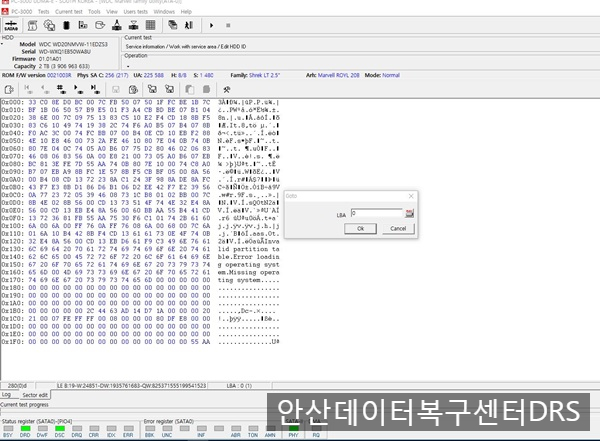
Task: Stop the test with the stop button
Action: coord(228,25)
